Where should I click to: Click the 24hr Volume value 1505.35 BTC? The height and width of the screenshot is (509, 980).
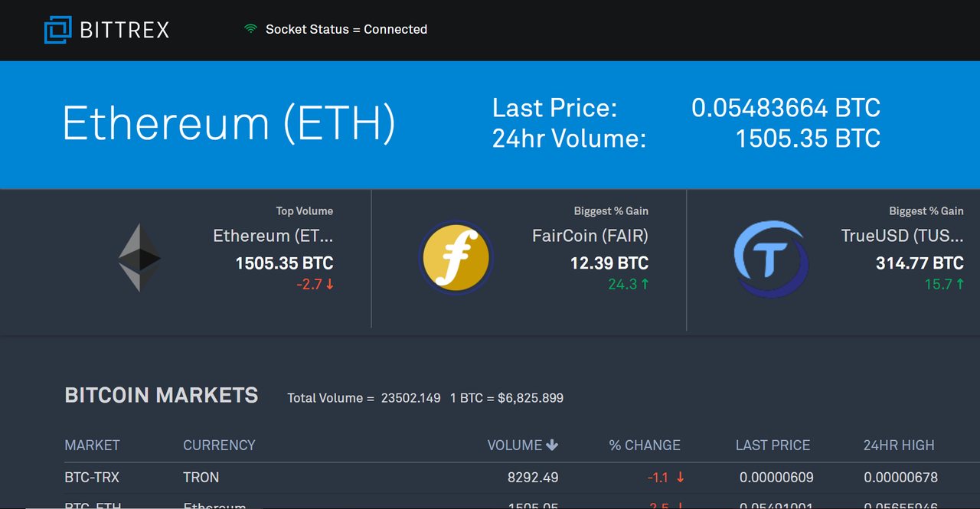pyautogui.click(x=808, y=139)
